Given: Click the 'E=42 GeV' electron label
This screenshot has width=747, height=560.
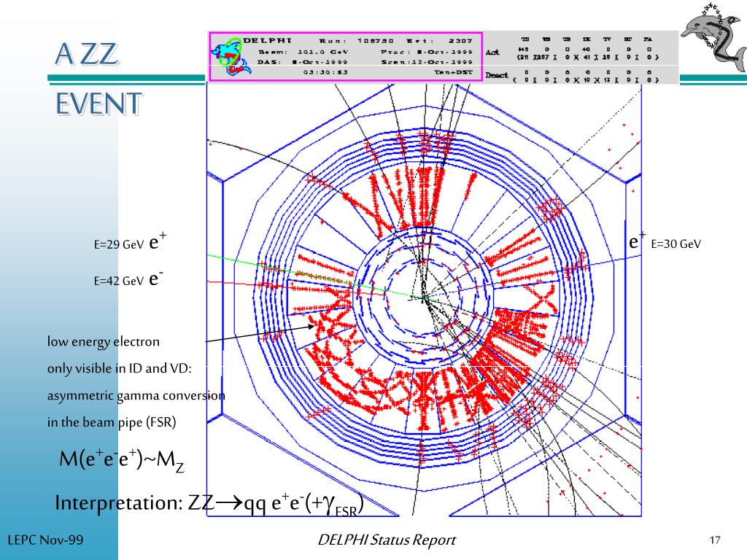Looking at the screenshot, I should click(x=128, y=279).
